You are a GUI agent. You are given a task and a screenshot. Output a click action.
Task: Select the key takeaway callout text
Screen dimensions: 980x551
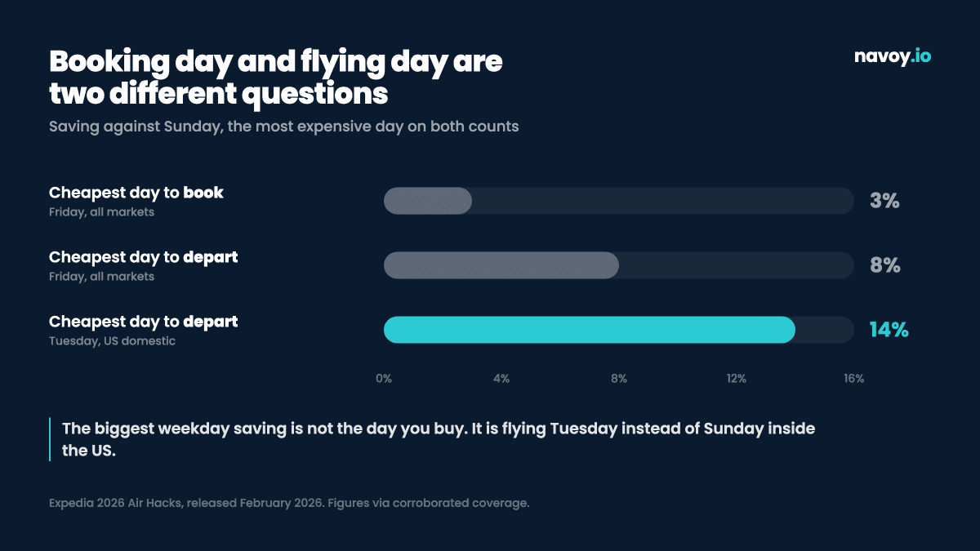coord(439,439)
